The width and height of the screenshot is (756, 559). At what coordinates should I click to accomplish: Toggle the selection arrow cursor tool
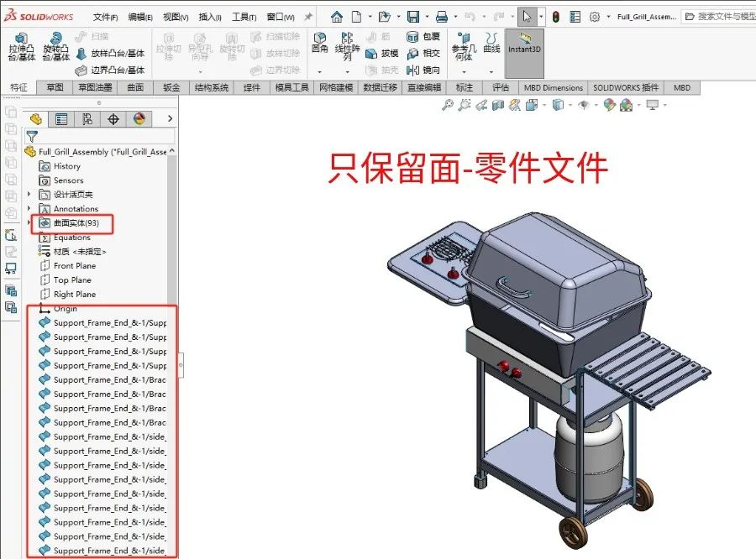527,16
